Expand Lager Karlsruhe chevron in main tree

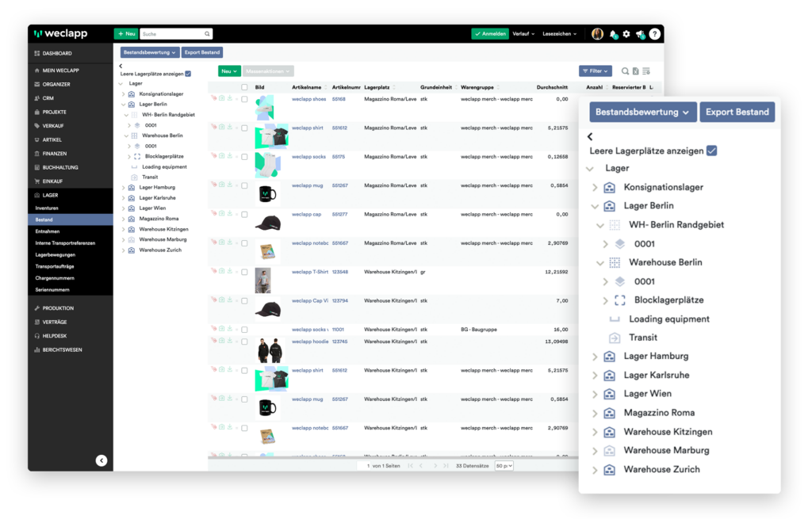tap(123, 197)
